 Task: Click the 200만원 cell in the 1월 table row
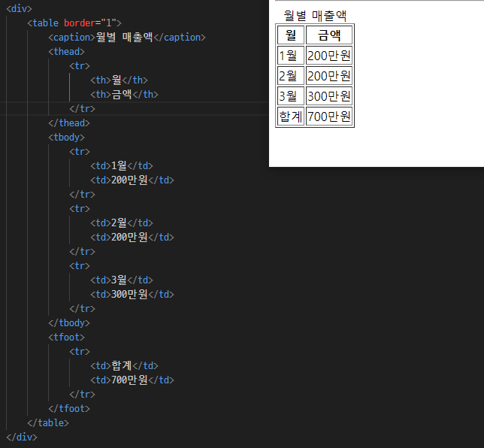click(329, 56)
